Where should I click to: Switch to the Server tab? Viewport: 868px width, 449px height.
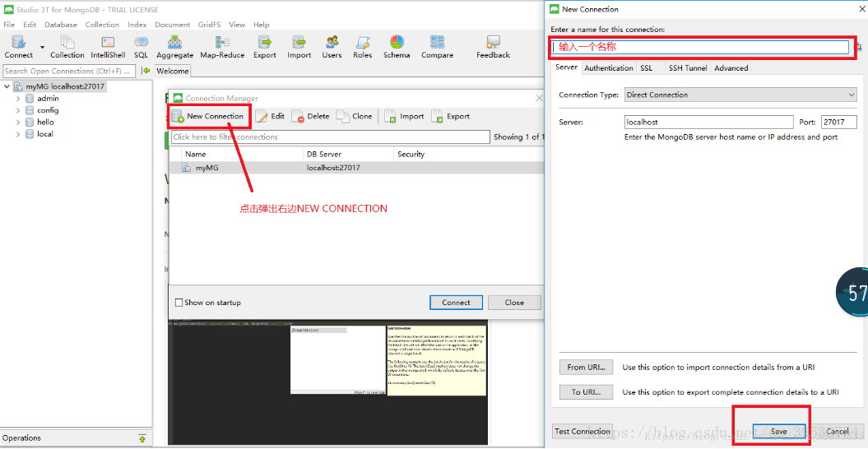566,67
